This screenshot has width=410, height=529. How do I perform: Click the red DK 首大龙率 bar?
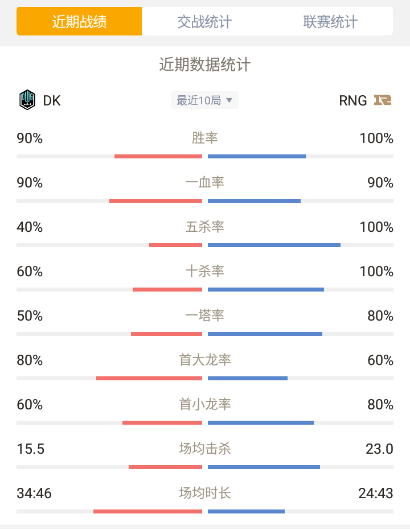coord(149,378)
